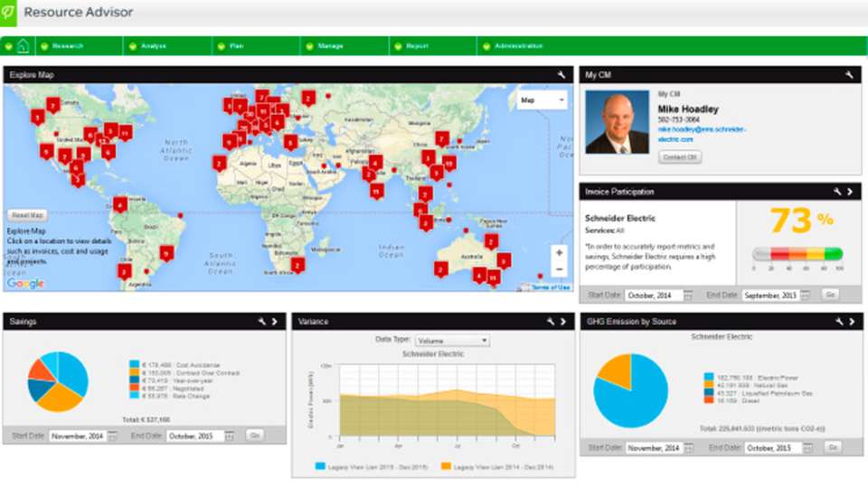Open Invoice Participation Start Date calendar

point(688,296)
